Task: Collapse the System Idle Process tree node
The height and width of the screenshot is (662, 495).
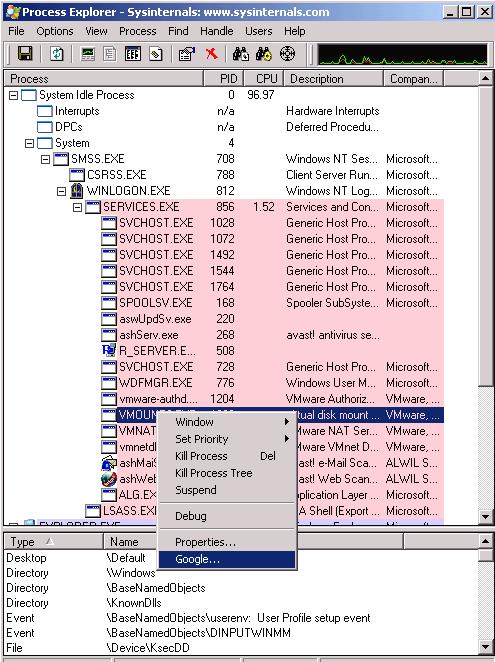Action: (14, 95)
